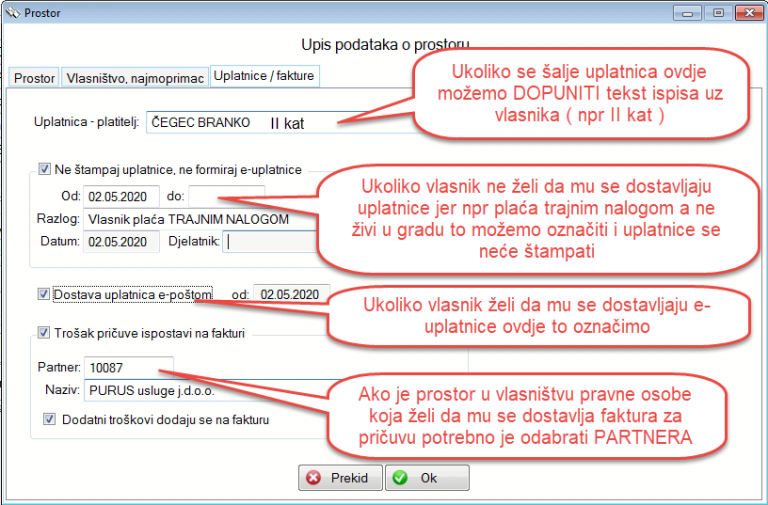
Task: Click the Razlog reason text field
Action: (x=200, y=218)
